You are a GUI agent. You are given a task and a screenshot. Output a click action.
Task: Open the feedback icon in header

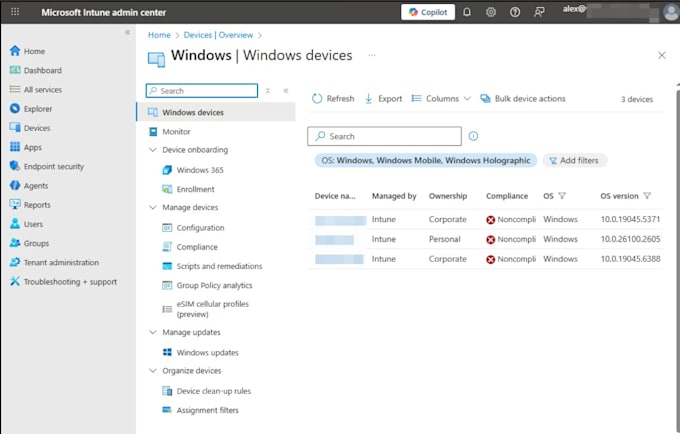pyautogui.click(x=539, y=12)
